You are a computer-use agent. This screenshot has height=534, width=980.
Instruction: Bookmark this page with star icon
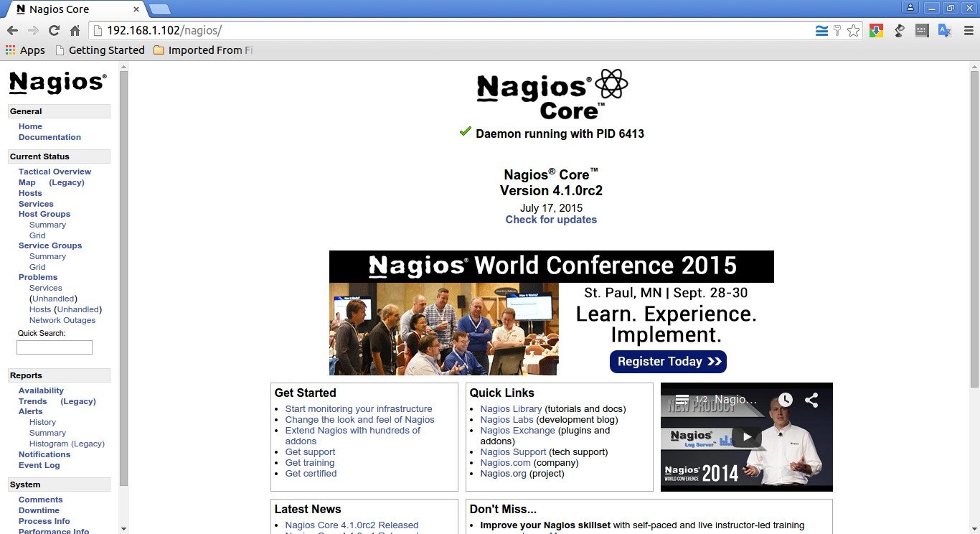pos(853,31)
